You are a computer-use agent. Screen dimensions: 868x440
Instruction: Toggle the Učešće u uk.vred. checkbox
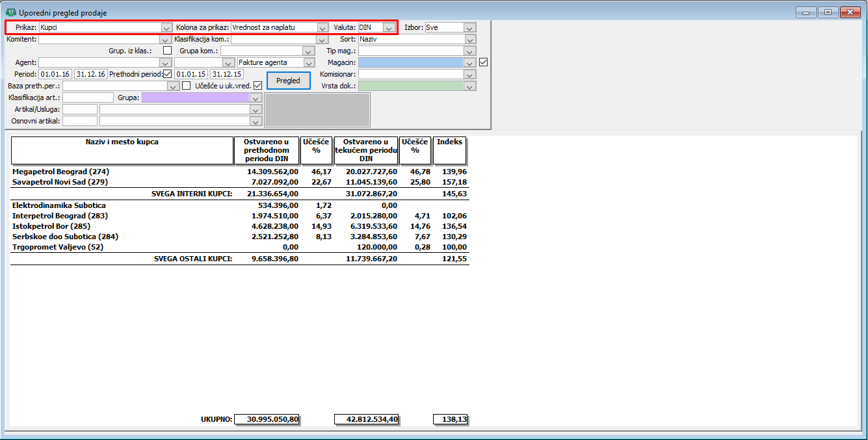[258, 86]
